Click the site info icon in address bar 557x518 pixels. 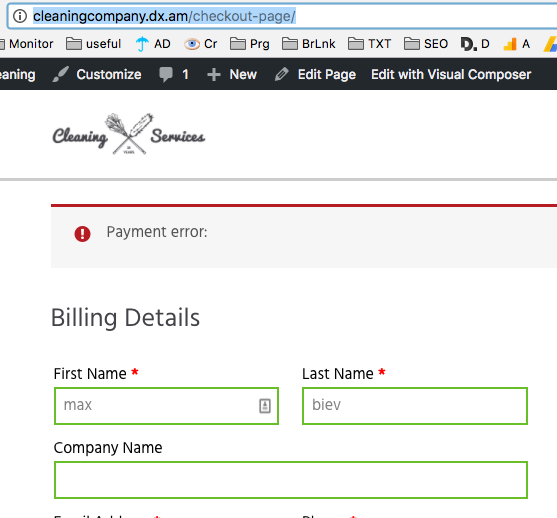tap(20, 16)
